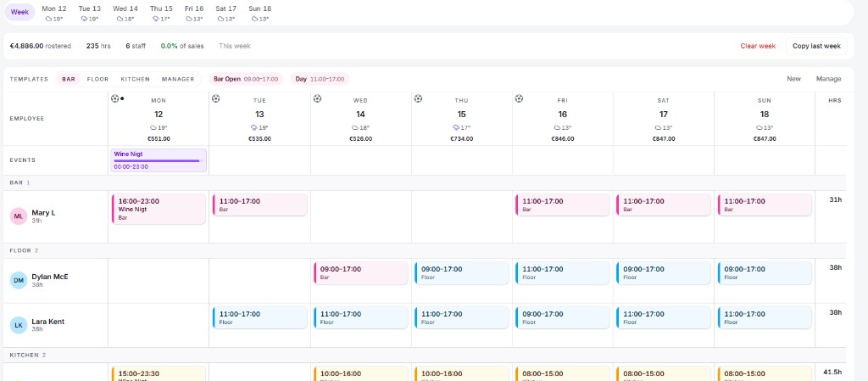Screen dimensions: 868x381
Task: Open Lara Kent's Tuesday 11:00-17:00 Floor shift
Action: [259, 317]
